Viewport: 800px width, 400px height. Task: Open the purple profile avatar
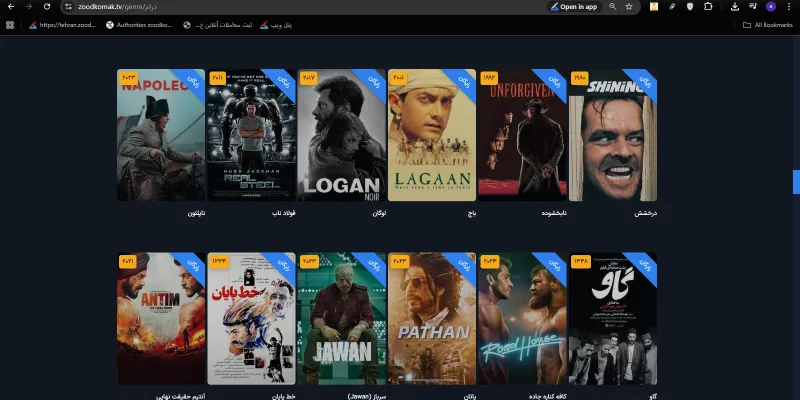coord(771,7)
